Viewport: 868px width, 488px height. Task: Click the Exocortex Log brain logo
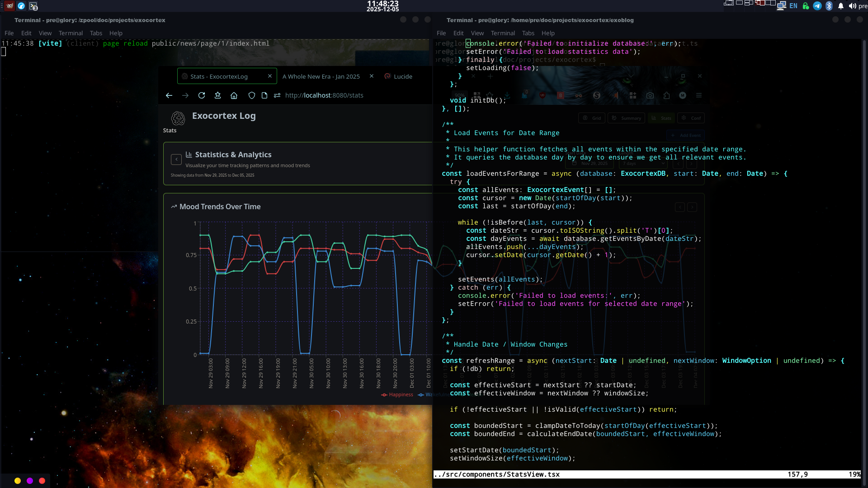(x=178, y=118)
